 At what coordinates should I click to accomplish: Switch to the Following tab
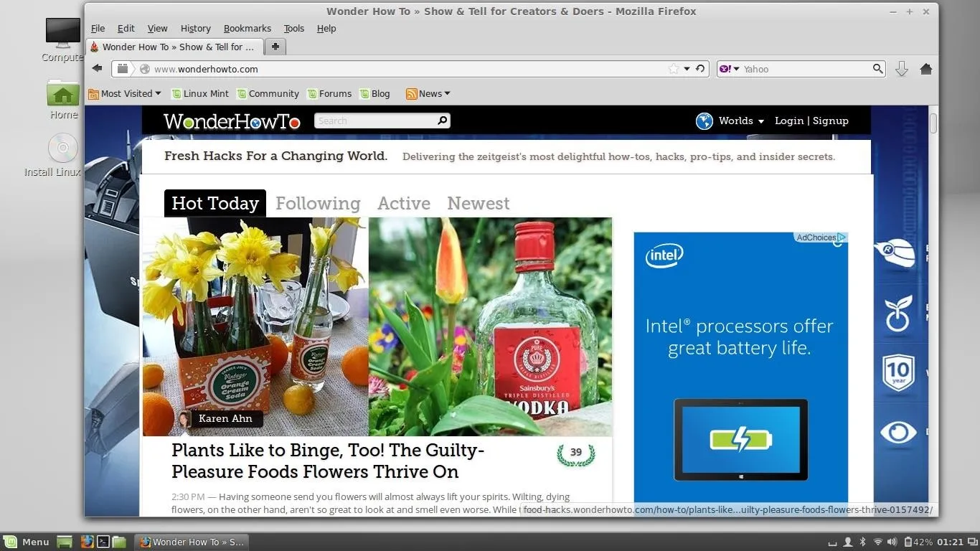tap(318, 203)
